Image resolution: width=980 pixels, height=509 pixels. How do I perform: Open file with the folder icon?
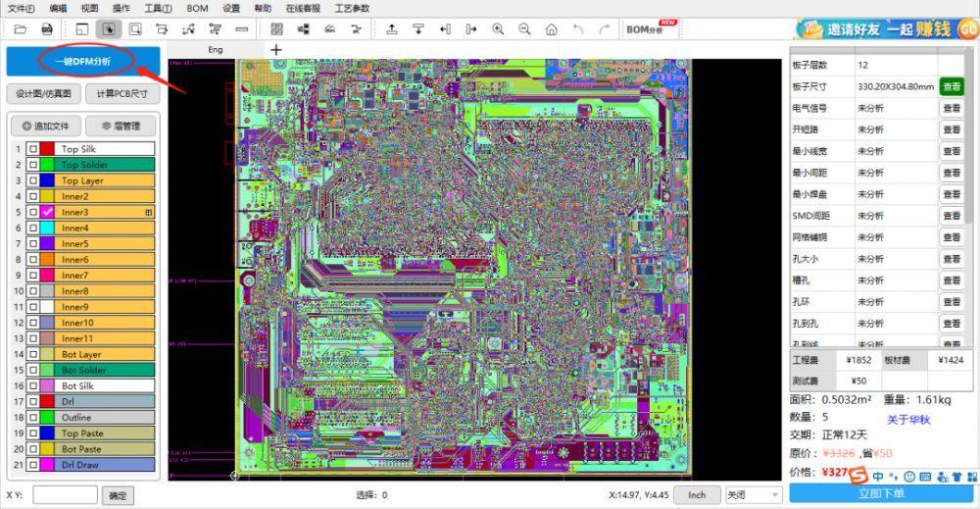20,29
